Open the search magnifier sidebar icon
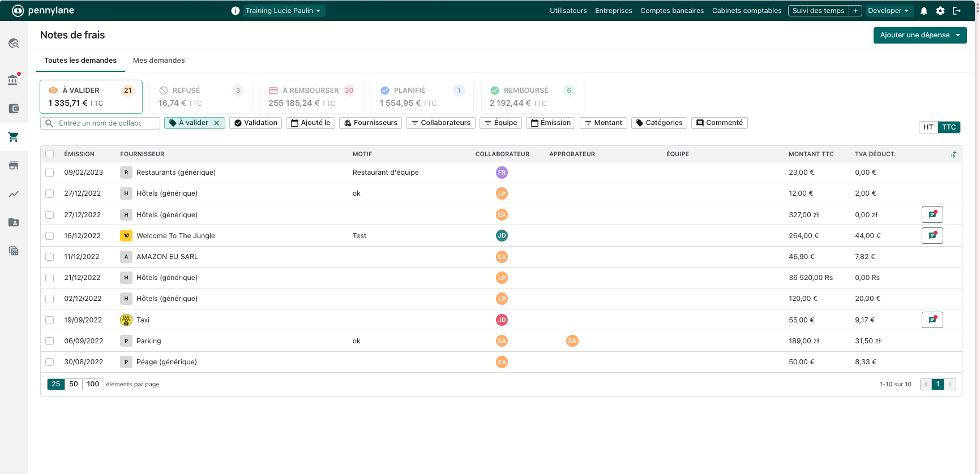This screenshot has height=474, width=980. [14, 44]
